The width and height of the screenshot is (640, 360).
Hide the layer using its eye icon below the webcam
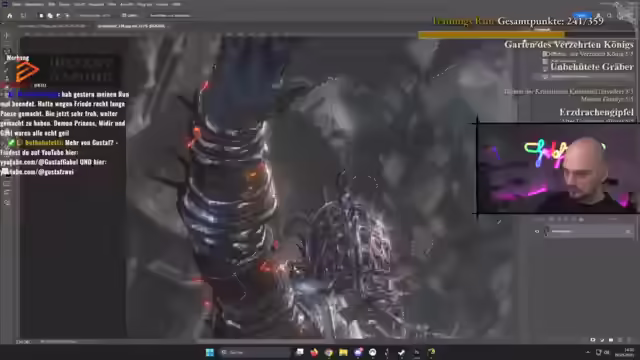537,231
